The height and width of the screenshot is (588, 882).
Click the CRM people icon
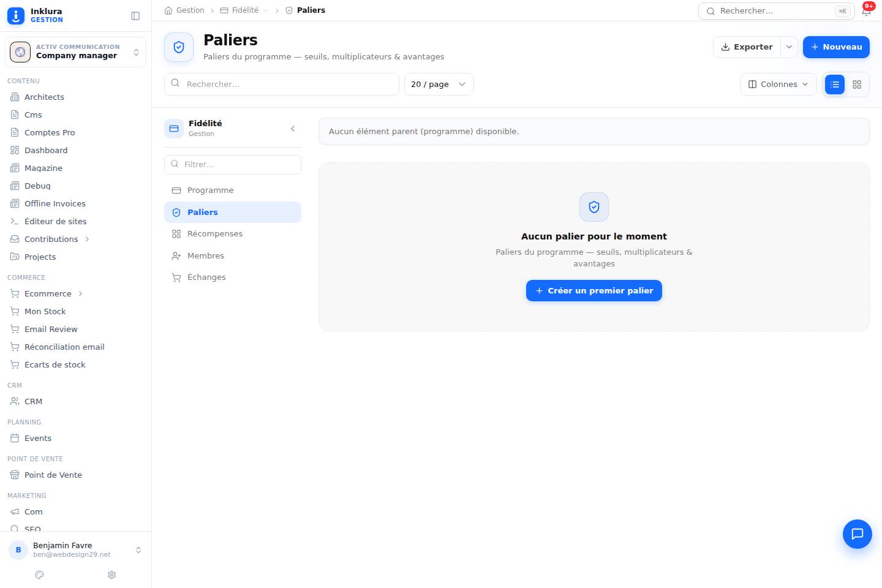click(15, 401)
